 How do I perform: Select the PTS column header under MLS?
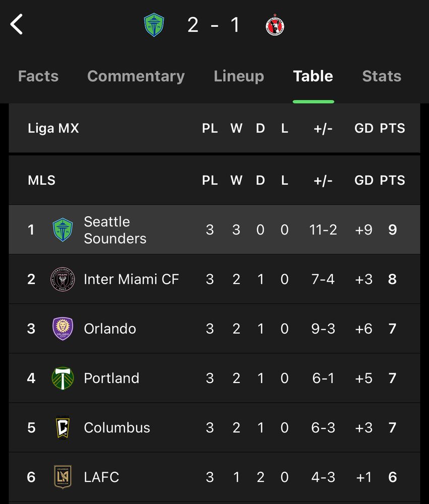pos(392,180)
